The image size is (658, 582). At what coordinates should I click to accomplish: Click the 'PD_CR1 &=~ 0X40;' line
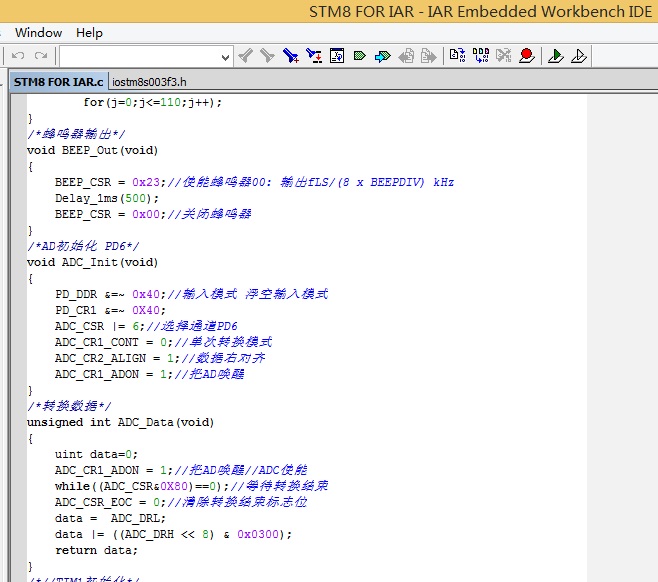point(110,310)
